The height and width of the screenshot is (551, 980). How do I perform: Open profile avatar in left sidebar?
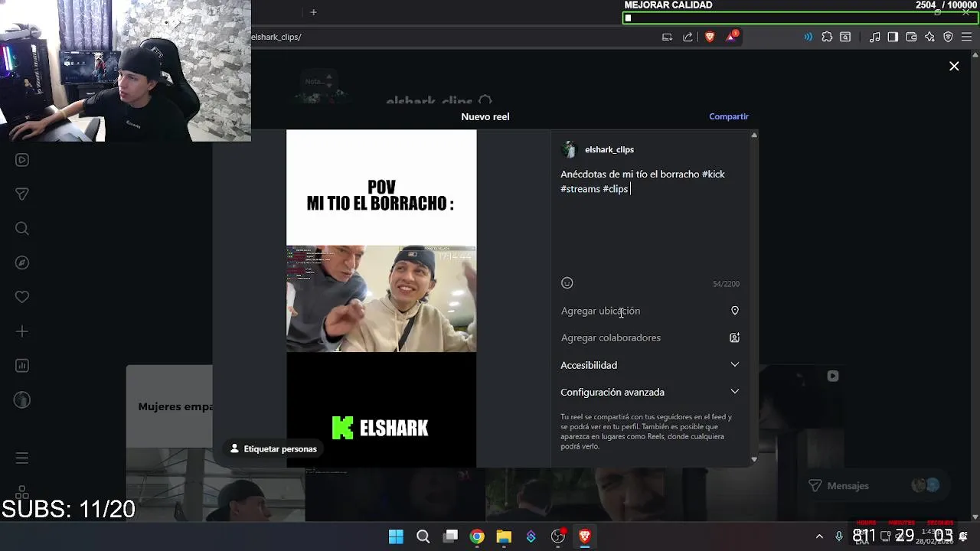click(x=22, y=399)
